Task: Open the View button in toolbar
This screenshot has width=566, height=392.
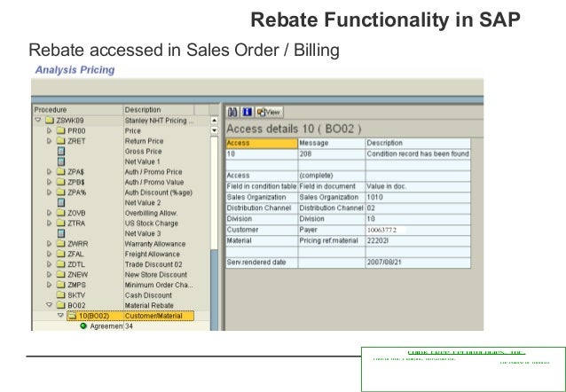Action: click(x=270, y=113)
